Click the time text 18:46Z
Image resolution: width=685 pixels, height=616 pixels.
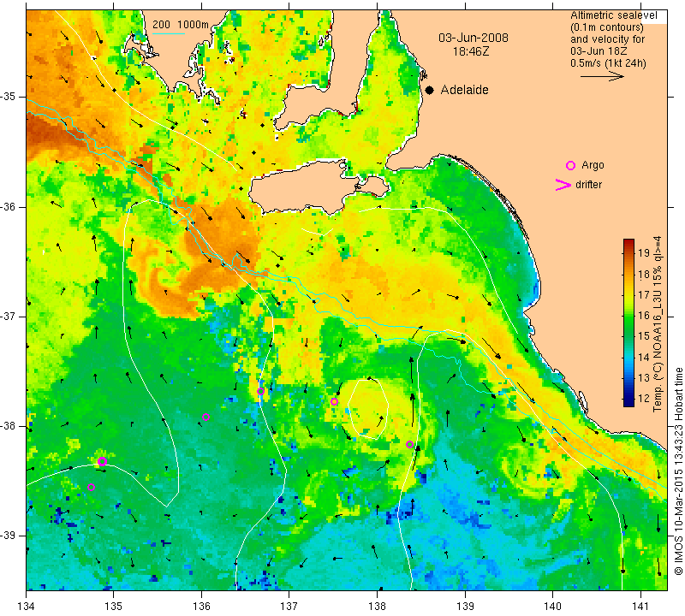pyautogui.click(x=471, y=51)
